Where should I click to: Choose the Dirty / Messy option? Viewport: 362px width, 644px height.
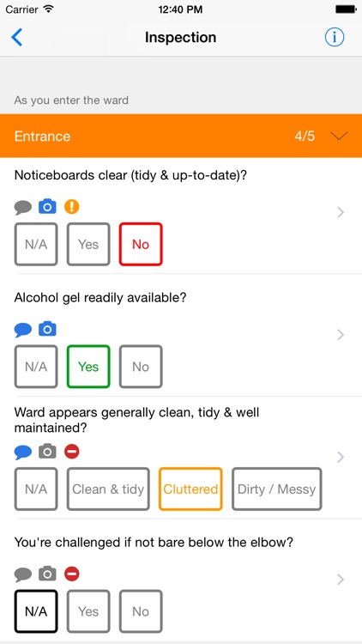(x=276, y=489)
